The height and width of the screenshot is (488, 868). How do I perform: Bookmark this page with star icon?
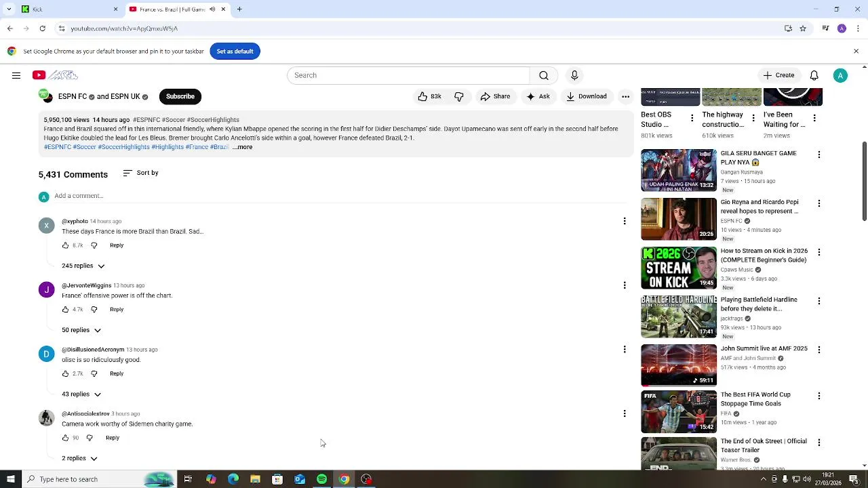803,28
